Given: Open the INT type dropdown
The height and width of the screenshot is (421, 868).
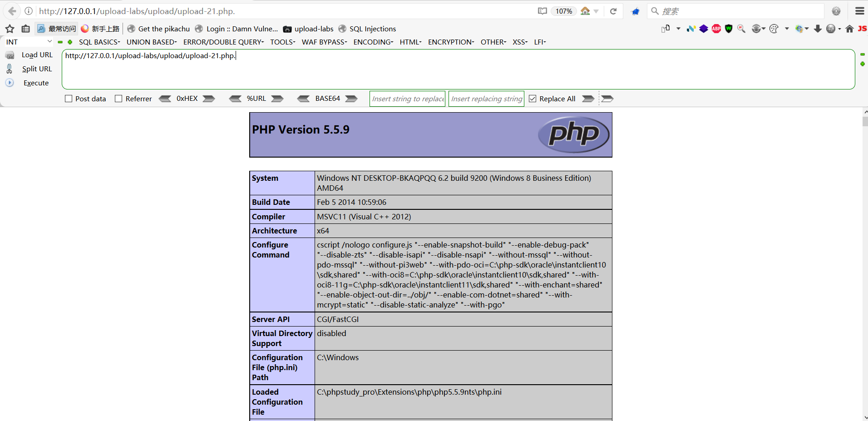Looking at the screenshot, I should (x=29, y=42).
